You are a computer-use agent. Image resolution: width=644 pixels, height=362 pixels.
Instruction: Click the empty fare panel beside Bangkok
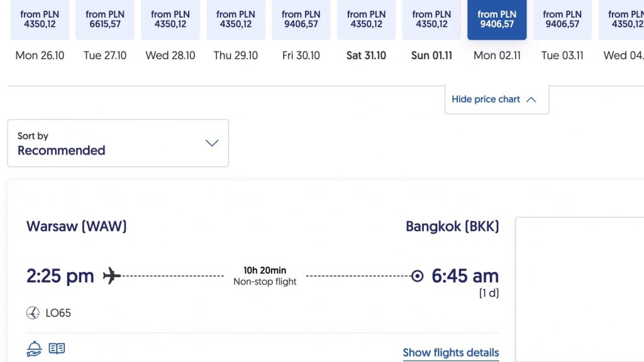click(x=580, y=289)
